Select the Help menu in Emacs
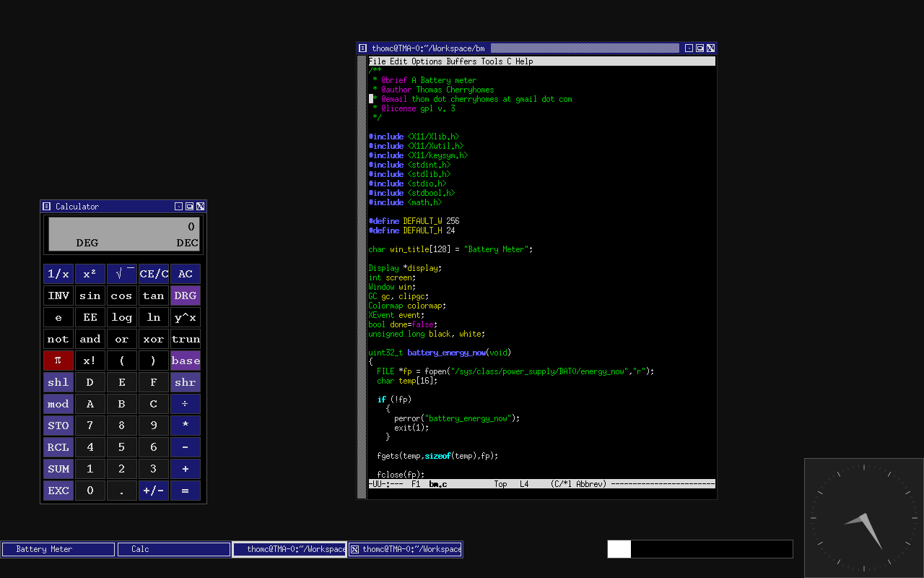 pos(524,61)
